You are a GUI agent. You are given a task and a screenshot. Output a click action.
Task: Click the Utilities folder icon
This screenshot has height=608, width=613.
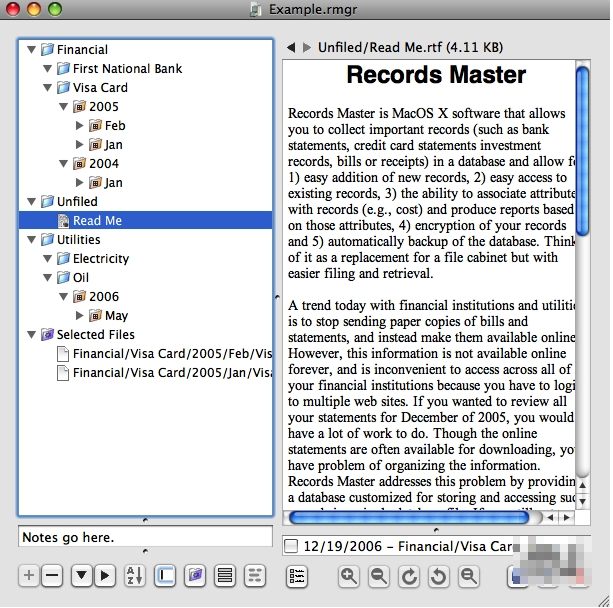coord(47,239)
